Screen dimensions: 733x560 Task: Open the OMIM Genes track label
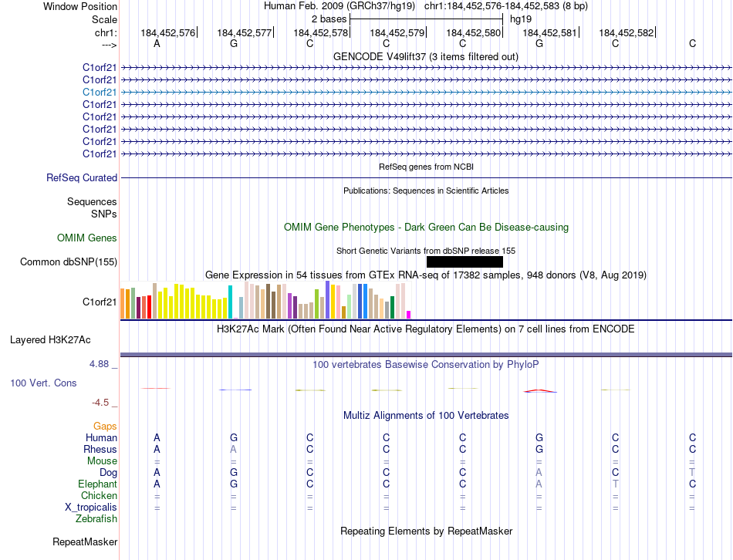[87, 238]
